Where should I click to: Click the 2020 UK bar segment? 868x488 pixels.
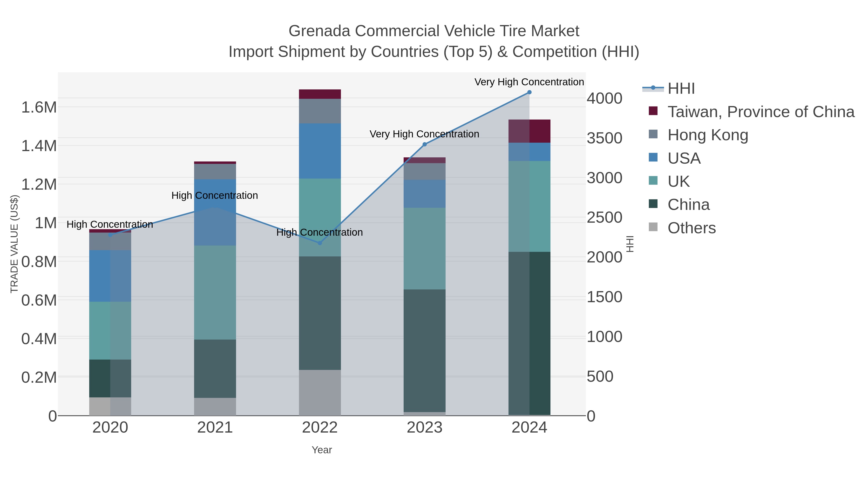110,331
